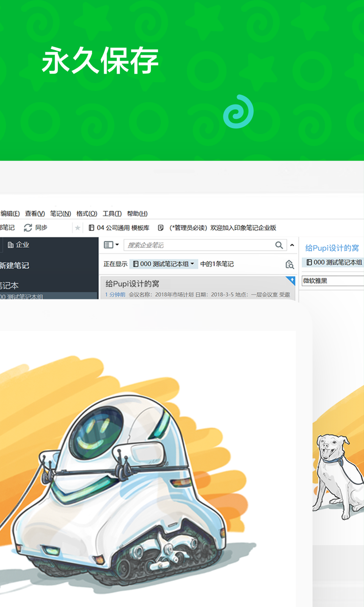The height and width of the screenshot is (607, 364).
Task: Click the magnifier search icon
Action: [279, 245]
